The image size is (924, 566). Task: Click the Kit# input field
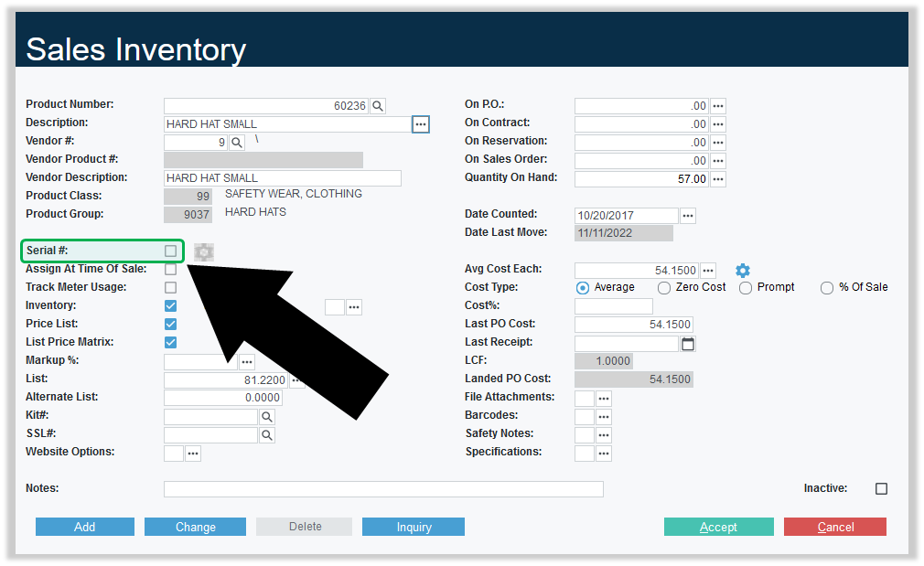click(x=211, y=417)
